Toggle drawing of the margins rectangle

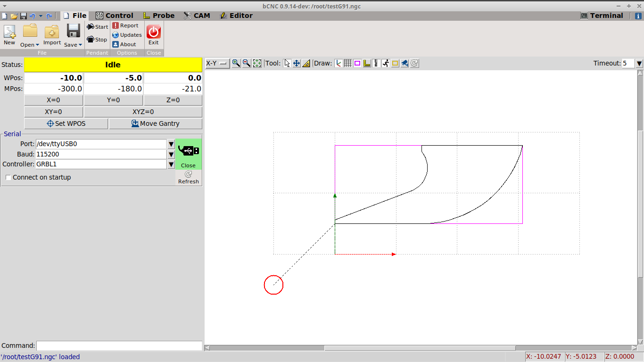pyautogui.click(x=357, y=63)
